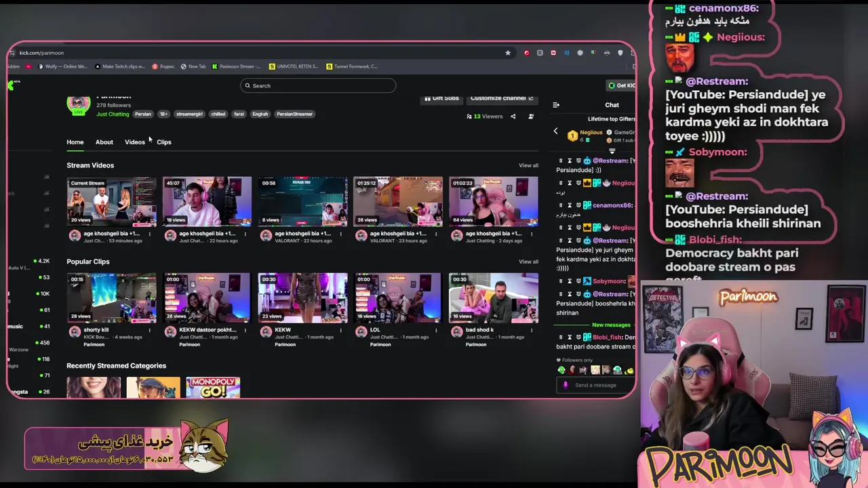Open the New Tab bookmark
868x488 pixels.
pyautogui.click(x=193, y=66)
